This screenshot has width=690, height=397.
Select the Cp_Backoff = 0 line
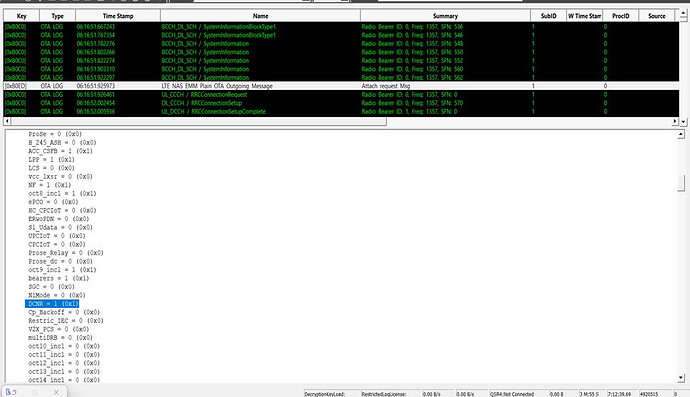tap(64, 312)
